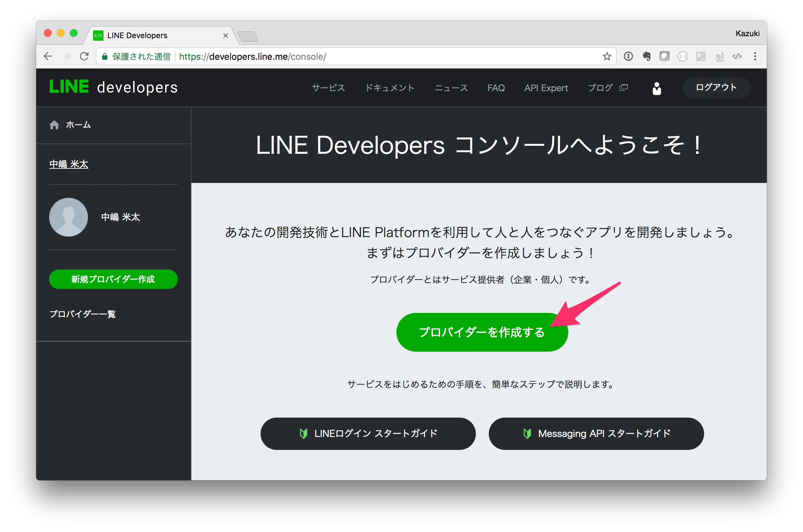Open the ブログ external link
Viewport: 803px width, 532px height.
pyautogui.click(x=608, y=88)
